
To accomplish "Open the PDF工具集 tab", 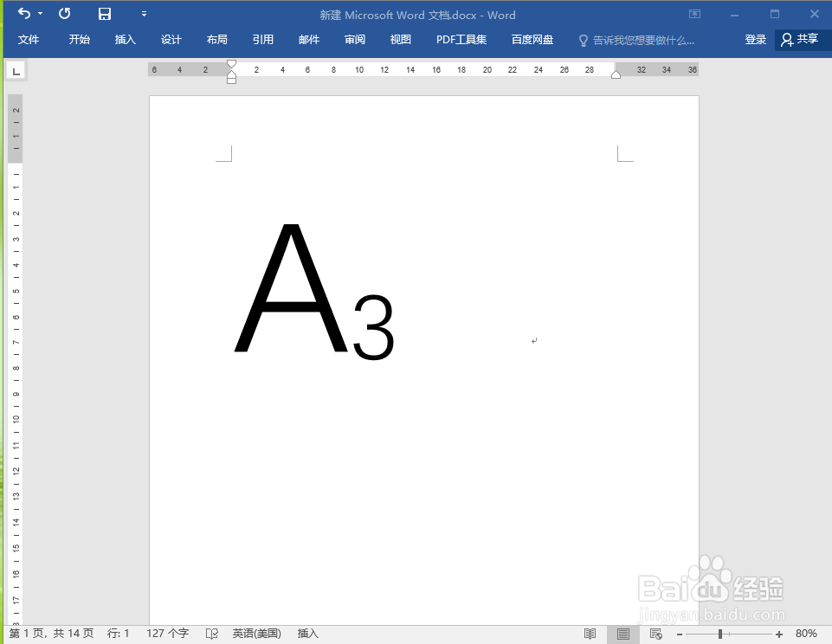I will pos(461,40).
